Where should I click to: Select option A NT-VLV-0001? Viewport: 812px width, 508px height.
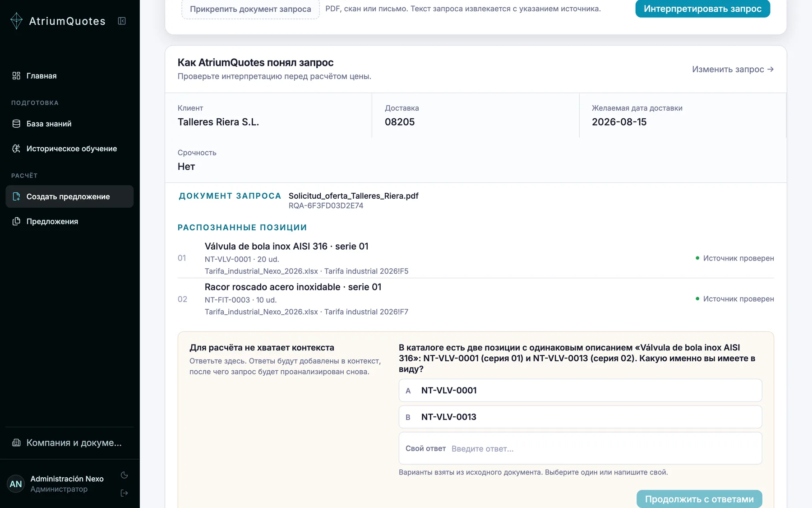click(580, 391)
